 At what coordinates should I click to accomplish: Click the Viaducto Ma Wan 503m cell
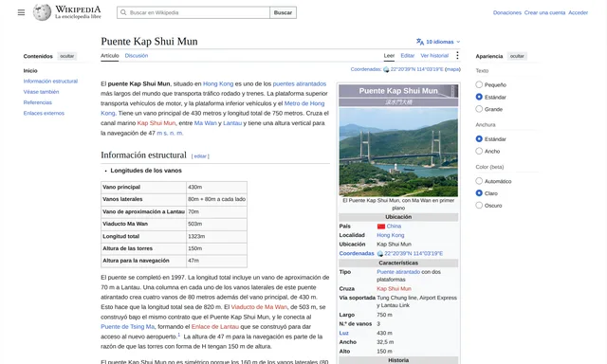[x=216, y=224]
